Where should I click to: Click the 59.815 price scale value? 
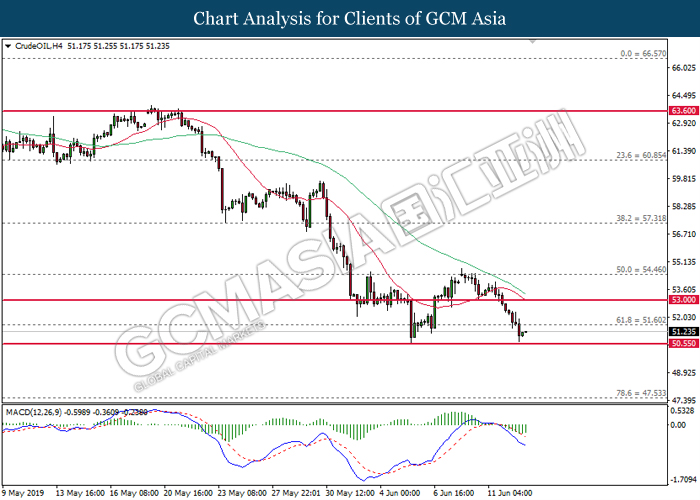click(x=683, y=179)
